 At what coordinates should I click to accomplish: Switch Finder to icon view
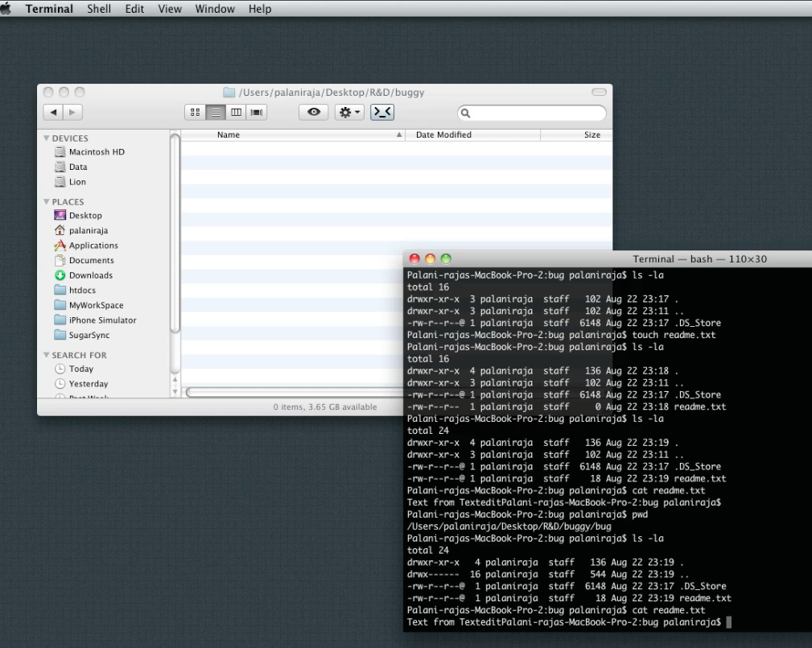tap(196, 112)
